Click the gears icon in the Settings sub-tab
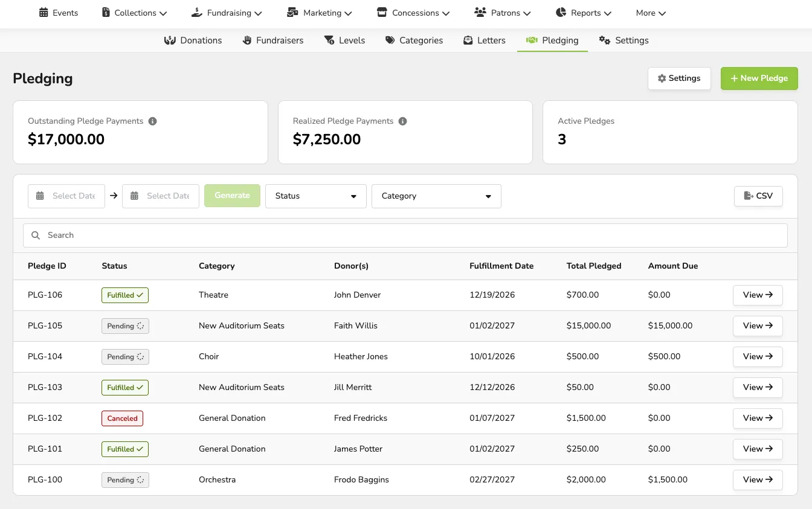Viewport: 812px width, 509px height. [605, 40]
